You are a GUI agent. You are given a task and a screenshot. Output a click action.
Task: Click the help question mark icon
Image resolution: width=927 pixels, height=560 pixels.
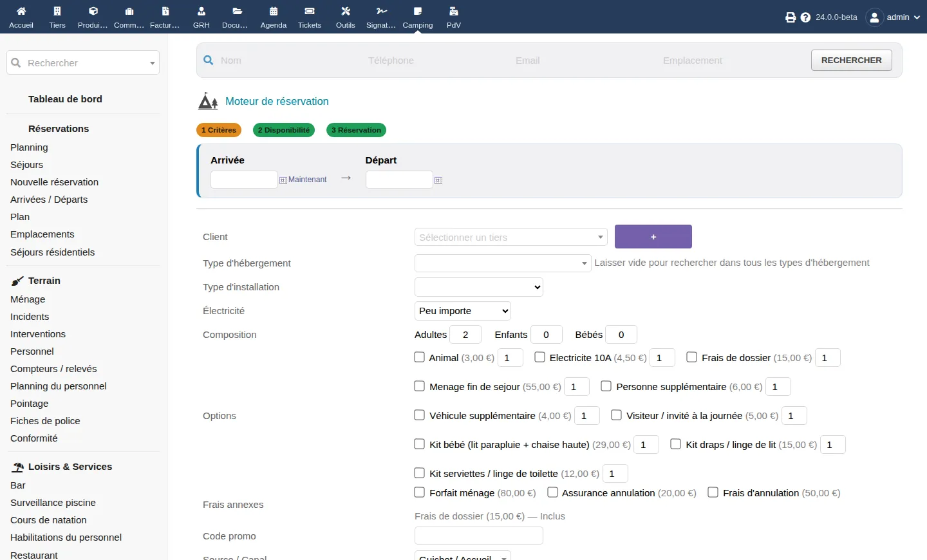click(x=805, y=17)
